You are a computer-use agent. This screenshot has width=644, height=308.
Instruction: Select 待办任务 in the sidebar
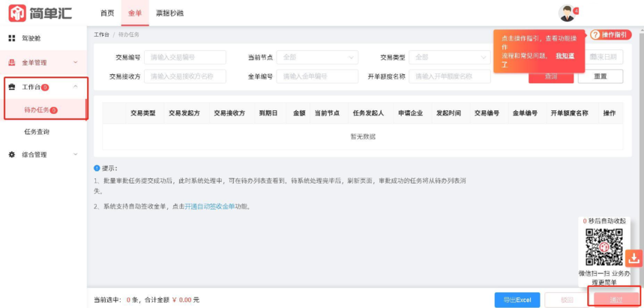(43, 109)
